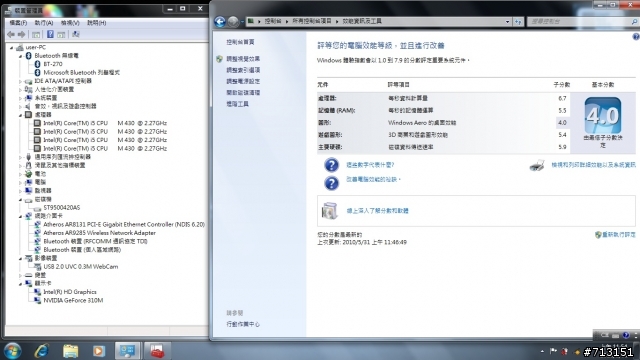Collapse the 處理器 node
The width and height of the screenshot is (640, 360).
point(20,115)
